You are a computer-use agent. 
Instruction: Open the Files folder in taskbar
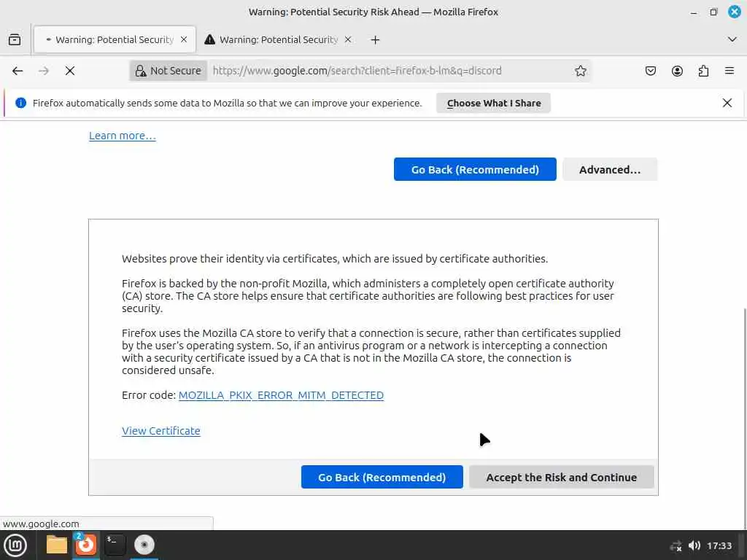57,545
